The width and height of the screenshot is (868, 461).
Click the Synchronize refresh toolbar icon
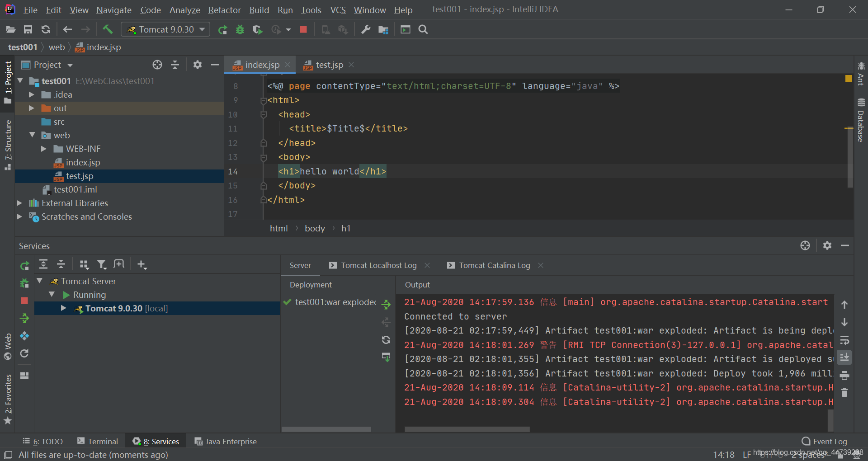pyautogui.click(x=46, y=30)
